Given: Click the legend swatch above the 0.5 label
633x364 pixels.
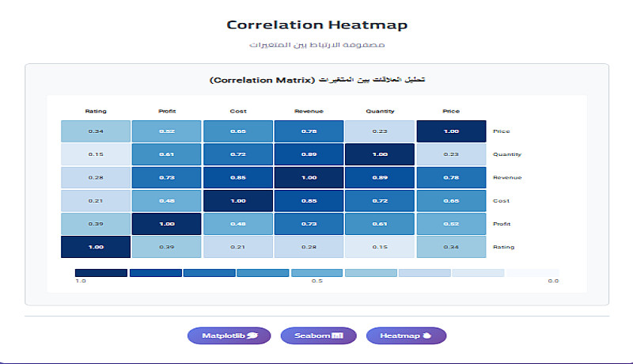Looking at the screenshot, I should pos(316,272).
